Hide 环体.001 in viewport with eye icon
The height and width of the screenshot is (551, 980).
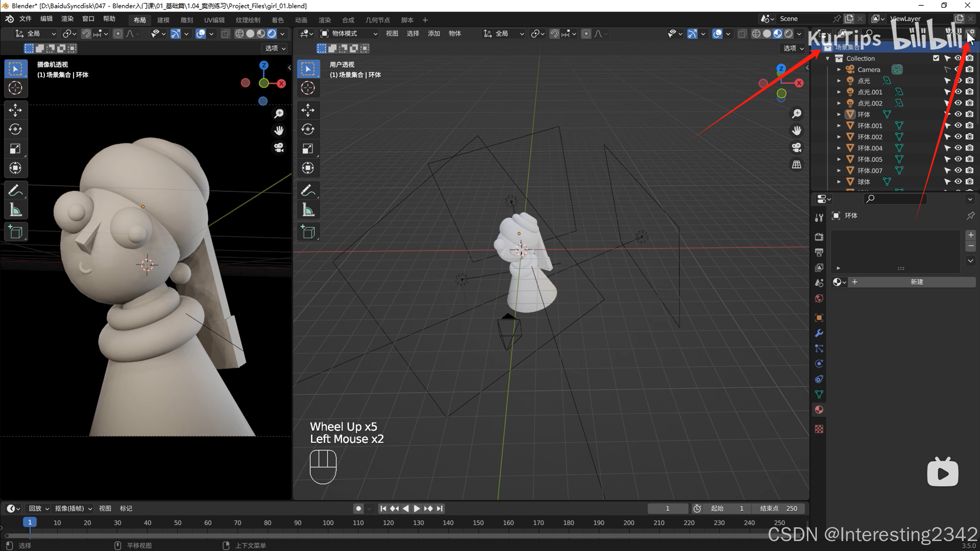[958, 126]
